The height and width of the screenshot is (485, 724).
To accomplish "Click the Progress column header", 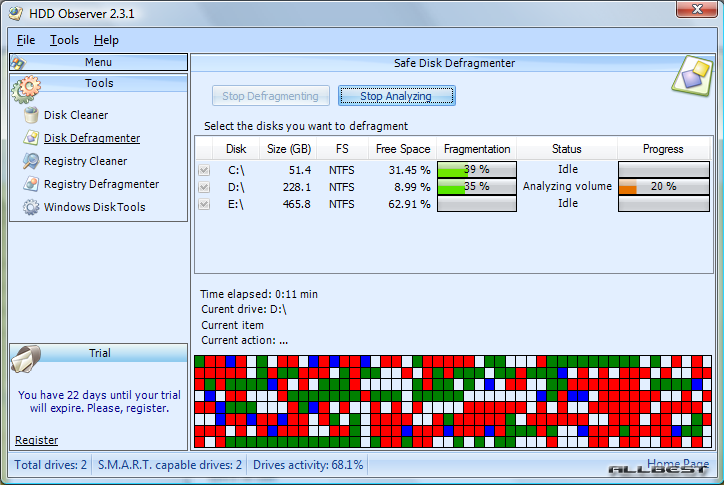I will [x=663, y=149].
